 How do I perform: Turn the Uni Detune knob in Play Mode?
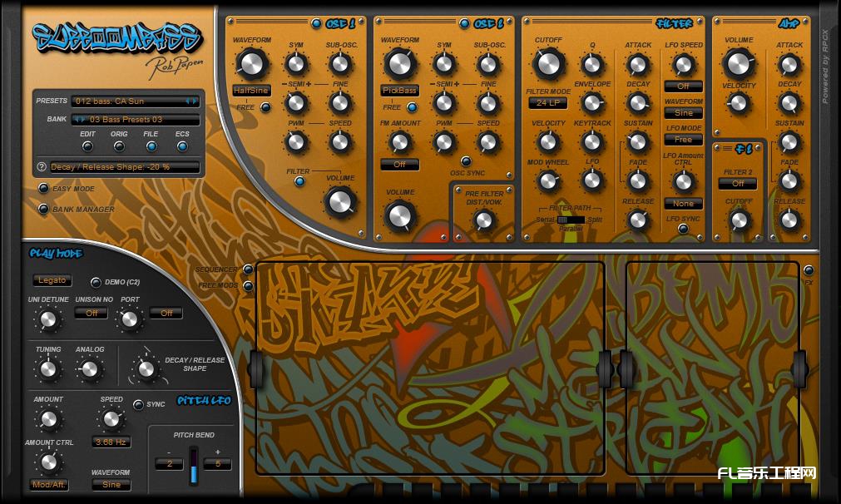click(x=47, y=319)
